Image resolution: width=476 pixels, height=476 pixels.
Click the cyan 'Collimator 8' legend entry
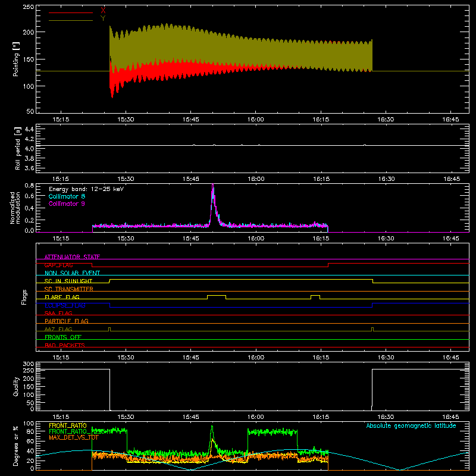[67, 196]
